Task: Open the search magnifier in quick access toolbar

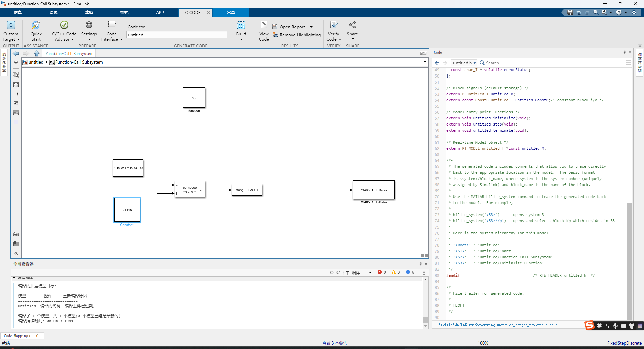Action: [596, 12]
